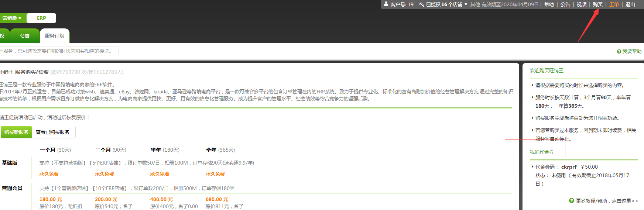Open 帮助 in top bar
The width and height of the screenshot is (644, 210).
(x=549, y=4)
